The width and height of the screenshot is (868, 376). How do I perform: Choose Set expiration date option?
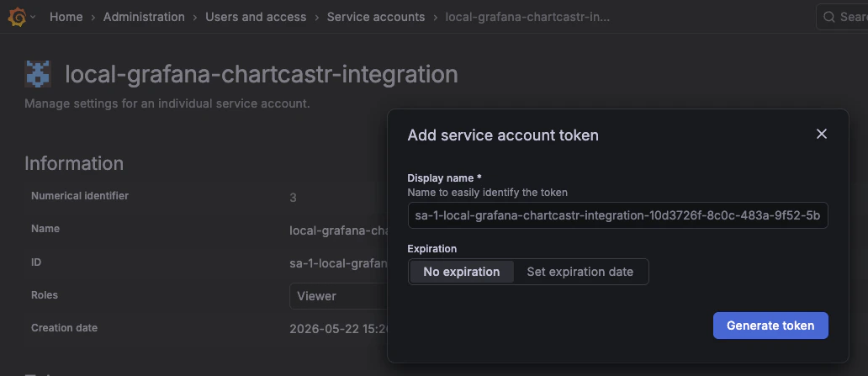(580, 272)
